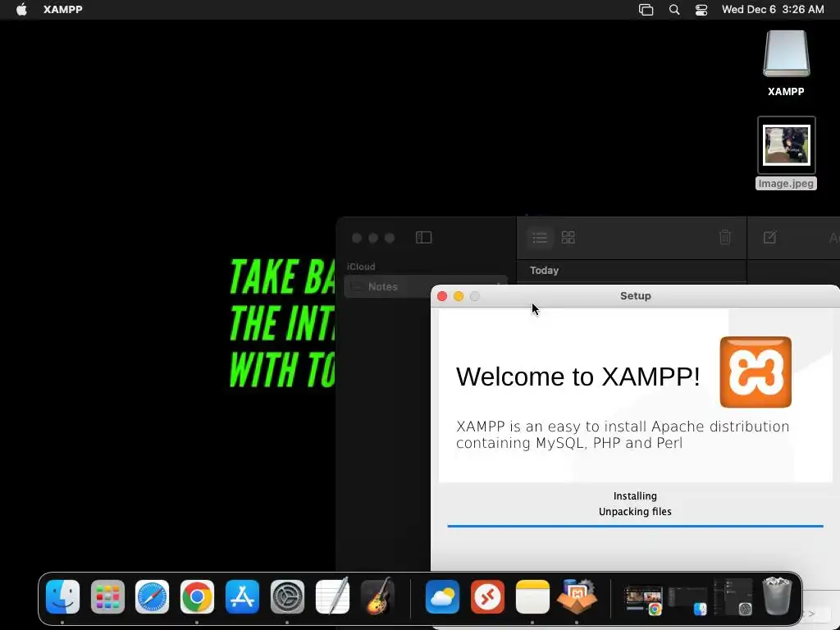Image resolution: width=840 pixels, height=630 pixels.
Task: Open the XAMPP menu in the menu bar
Action: pos(62,10)
